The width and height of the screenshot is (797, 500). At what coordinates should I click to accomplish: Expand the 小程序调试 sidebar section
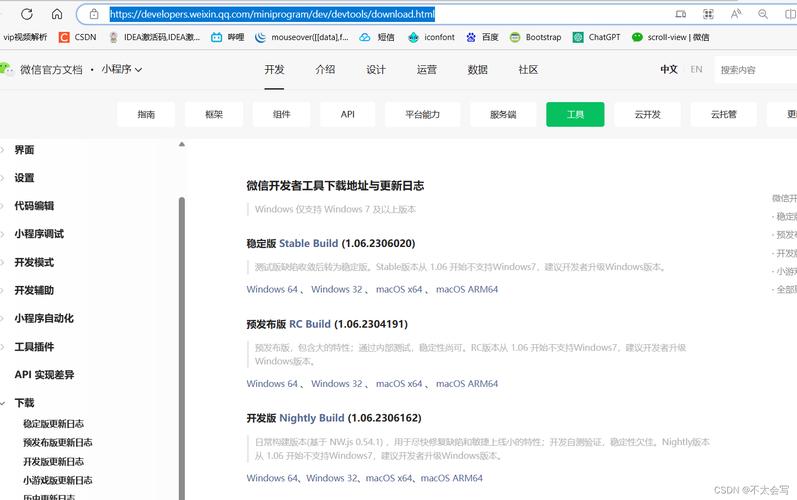[39, 234]
